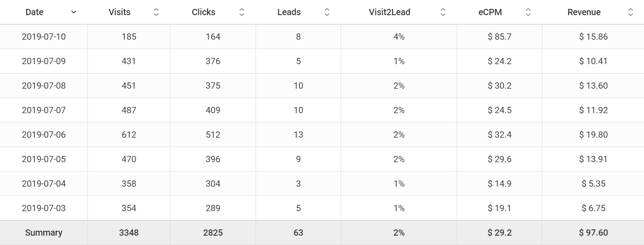Image resolution: width=644 pixels, height=245 pixels.
Task: Click the $ 19.80 revenue cell
Action: (593, 135)
